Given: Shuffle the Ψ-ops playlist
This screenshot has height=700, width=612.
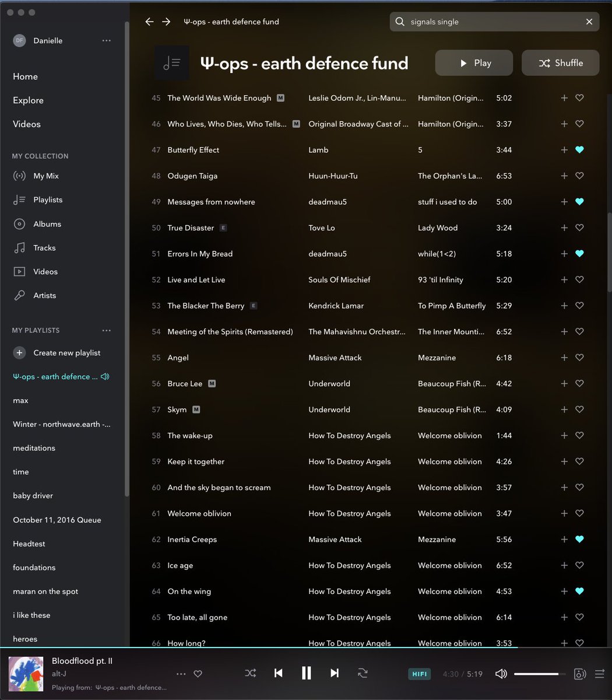Looking at the screenshot, I should click(560, 63).
